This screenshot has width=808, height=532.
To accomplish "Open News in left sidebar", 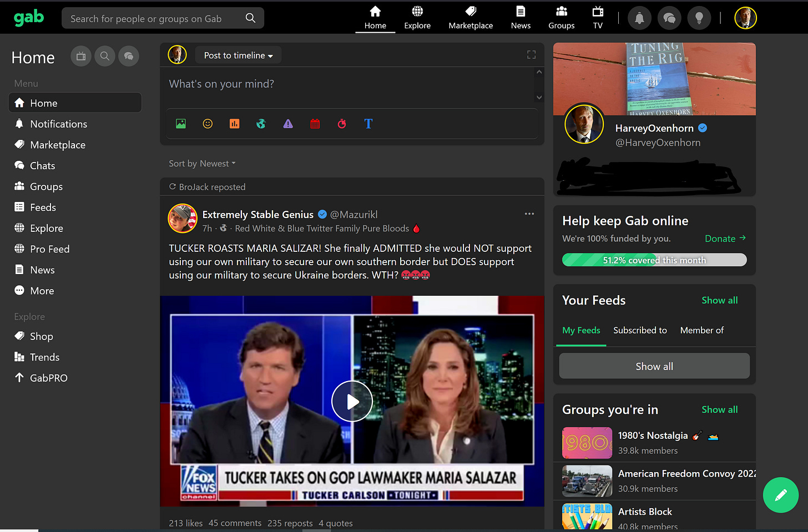I will (75, 270).
